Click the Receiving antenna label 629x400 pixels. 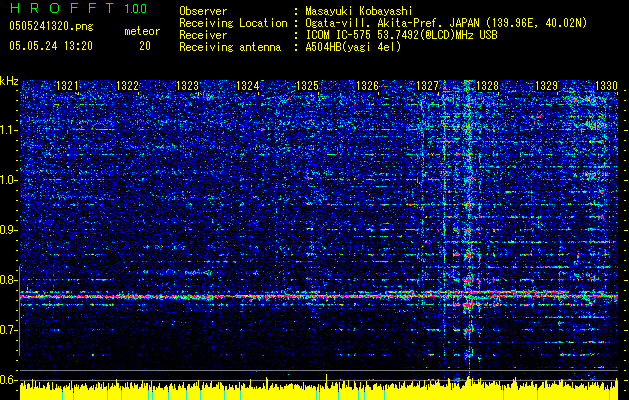tap(230, 47)
